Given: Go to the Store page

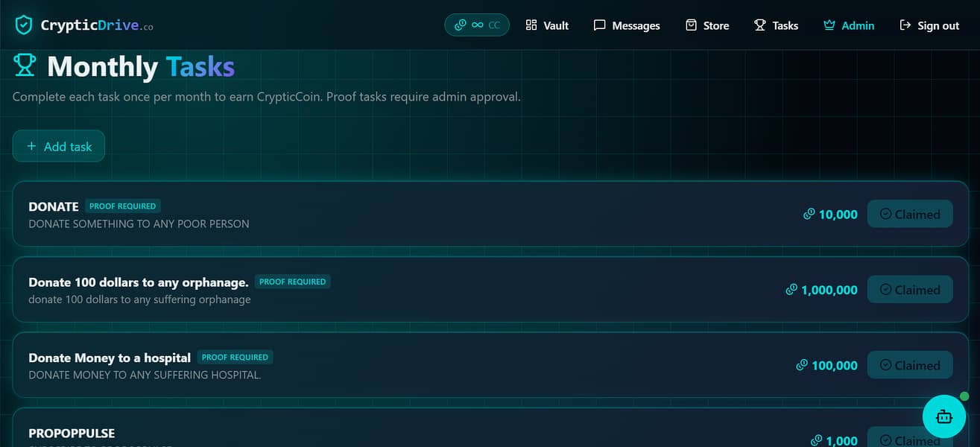Looking at the screenshot, I should pyautogui.click(x=707, y=25).
